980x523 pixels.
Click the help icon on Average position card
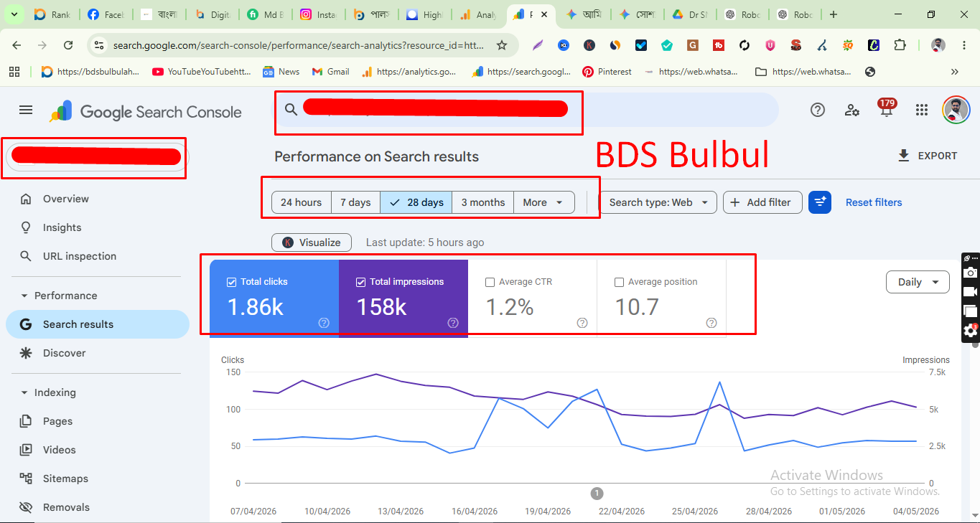click(x=711, y=323)
